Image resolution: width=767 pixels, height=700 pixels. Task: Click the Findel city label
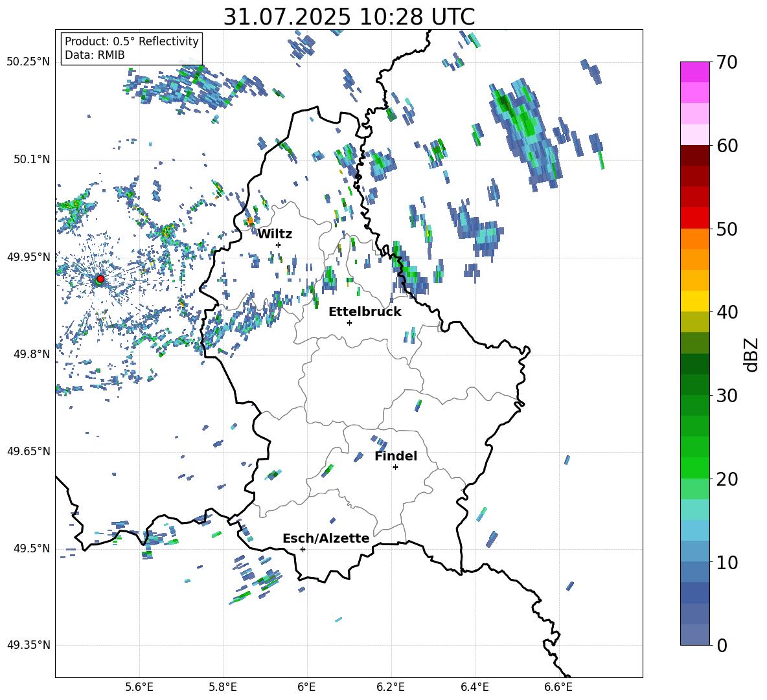[x=396, y=456]
